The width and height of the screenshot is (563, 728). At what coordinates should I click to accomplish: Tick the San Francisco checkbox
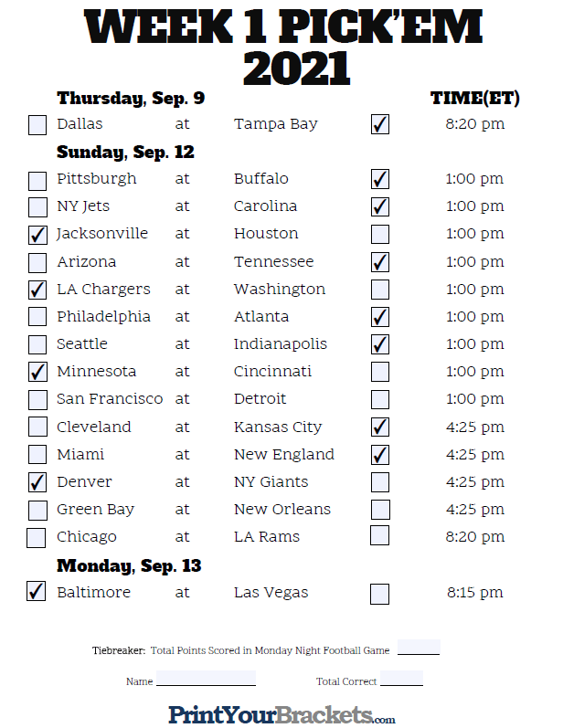37,400
